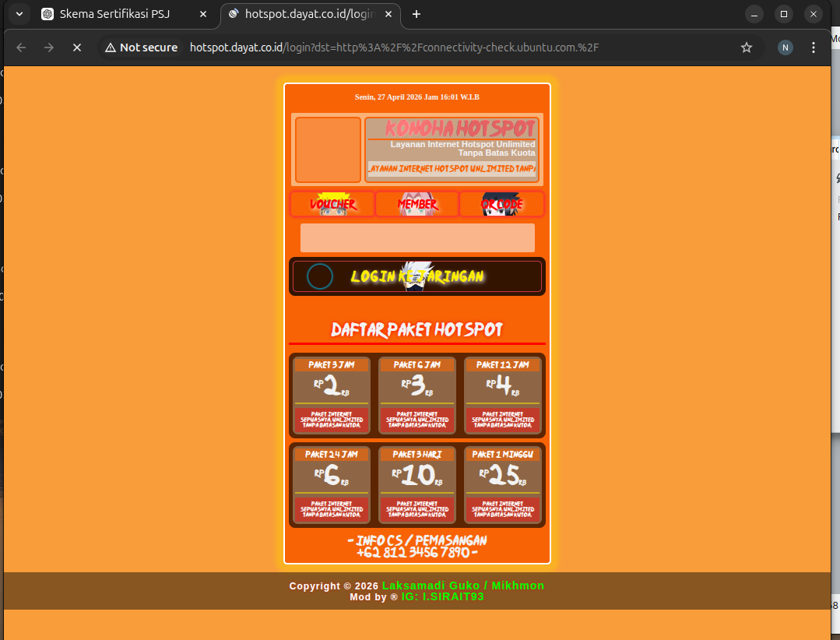The image size is (840, 640).
Task: Maximize the browser window
Action: [784, 15]
